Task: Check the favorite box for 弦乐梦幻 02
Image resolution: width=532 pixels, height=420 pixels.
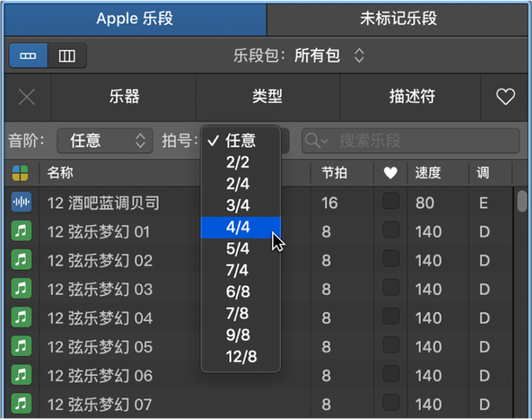Action: tap(391, 260)
